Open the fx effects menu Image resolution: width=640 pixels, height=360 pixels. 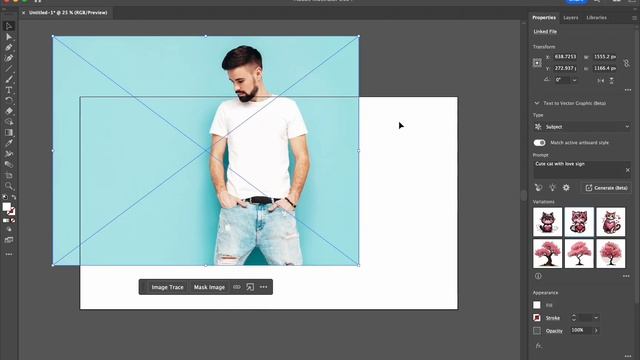pyautogui.click(x=539, y=346)
